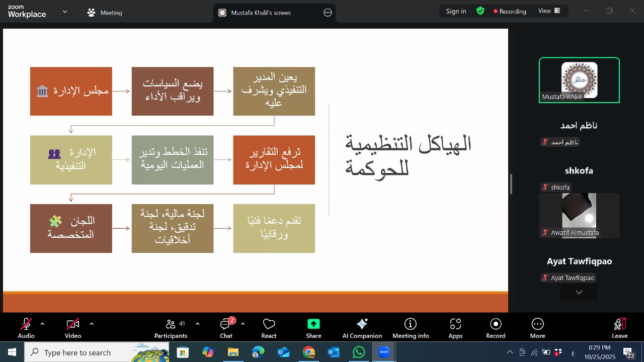Screen dimensions: 644x362
Task: Open Zoom Workplace dropdown chevron
Action: (x=64, y=12)
